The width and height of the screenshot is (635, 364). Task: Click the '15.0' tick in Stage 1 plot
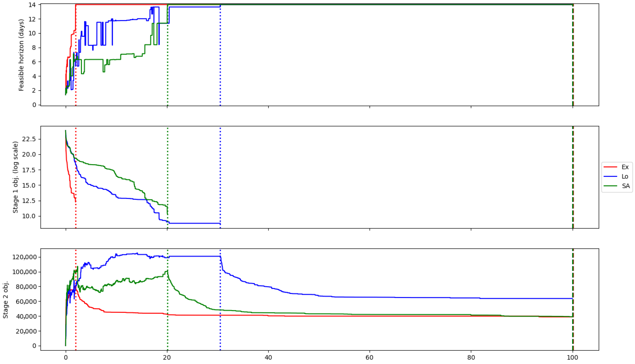(29, 185)
